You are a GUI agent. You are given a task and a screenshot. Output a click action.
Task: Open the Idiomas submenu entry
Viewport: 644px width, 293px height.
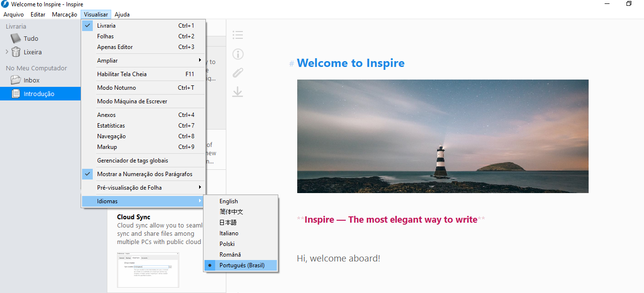pos(143,201)
